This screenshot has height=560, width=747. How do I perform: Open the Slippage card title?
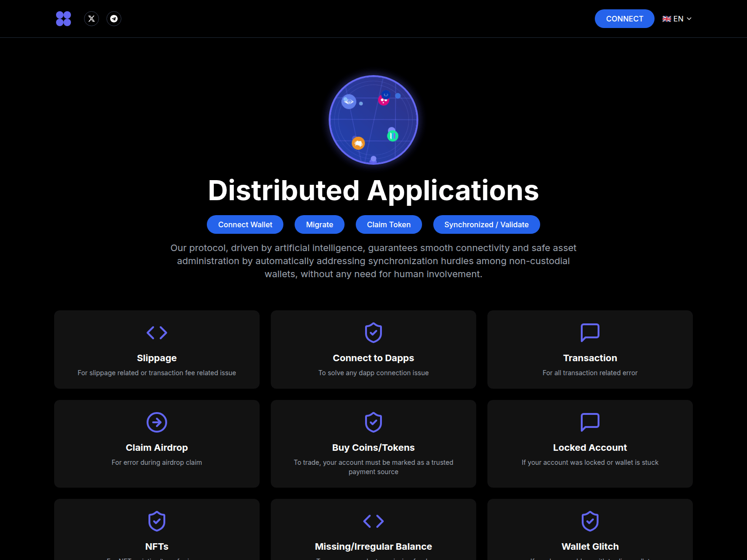click(x=157, y=358)
